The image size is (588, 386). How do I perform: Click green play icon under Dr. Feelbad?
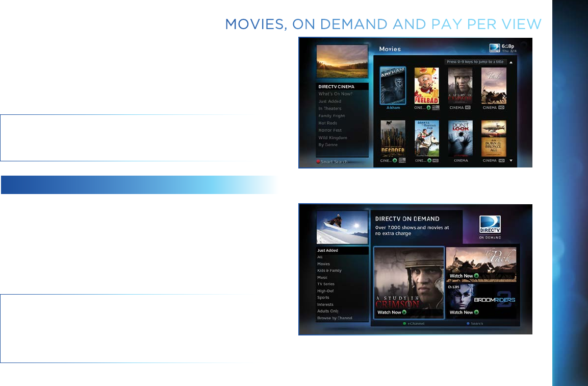[x=428, y=108]
